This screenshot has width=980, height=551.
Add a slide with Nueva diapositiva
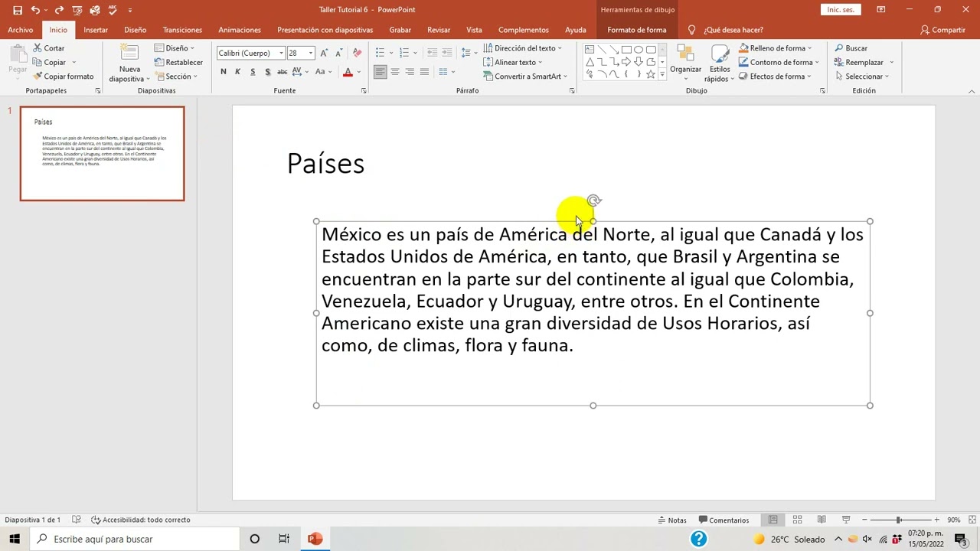pyautogui.click(x=129, y=63)
